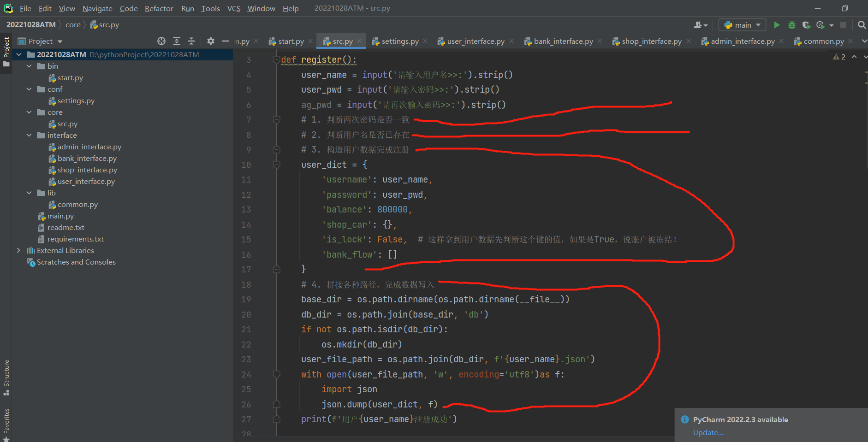Open the VCS menu
The image size is (868, 442).
click(x=234, y=8)
